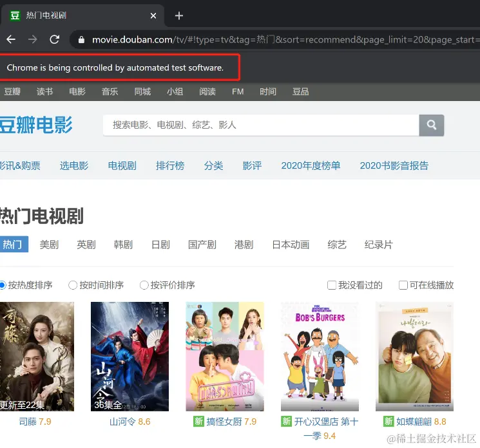The width and height of the screenshot is (480, 448).
Task: Open the 分类 menu link
Action: point(213,165)
